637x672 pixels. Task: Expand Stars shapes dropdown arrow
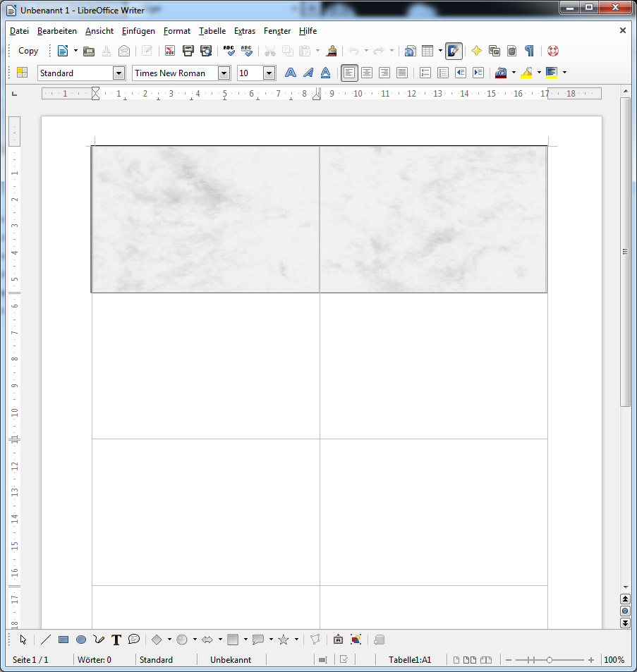coord(296,640)
